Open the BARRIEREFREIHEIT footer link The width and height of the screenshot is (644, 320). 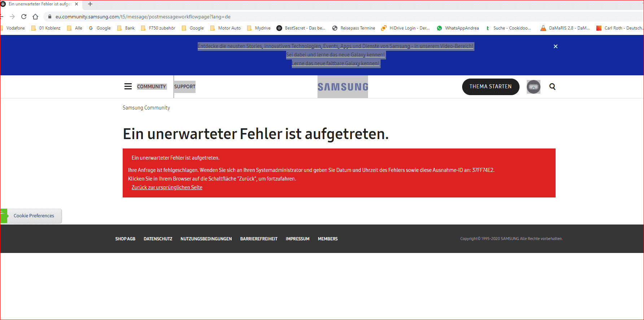[x=259, y=239]
